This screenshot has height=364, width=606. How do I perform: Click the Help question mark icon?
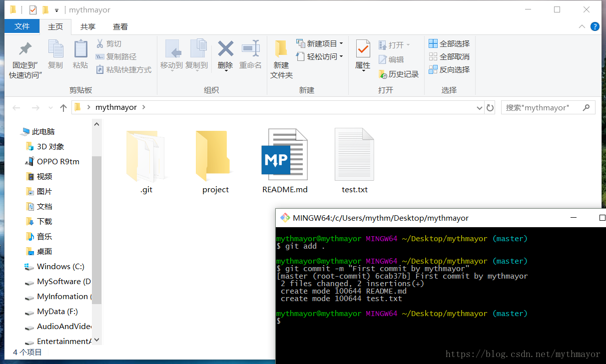(x=595, y=26)
